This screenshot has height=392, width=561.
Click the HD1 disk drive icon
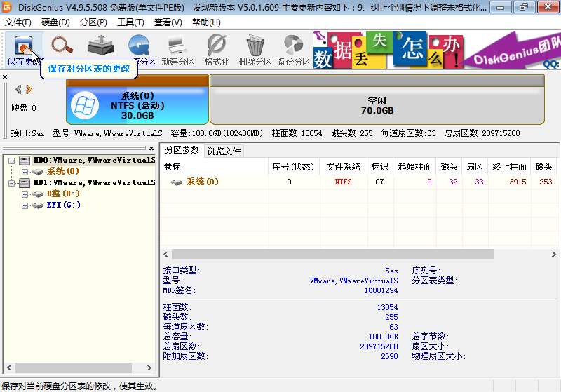25,183
